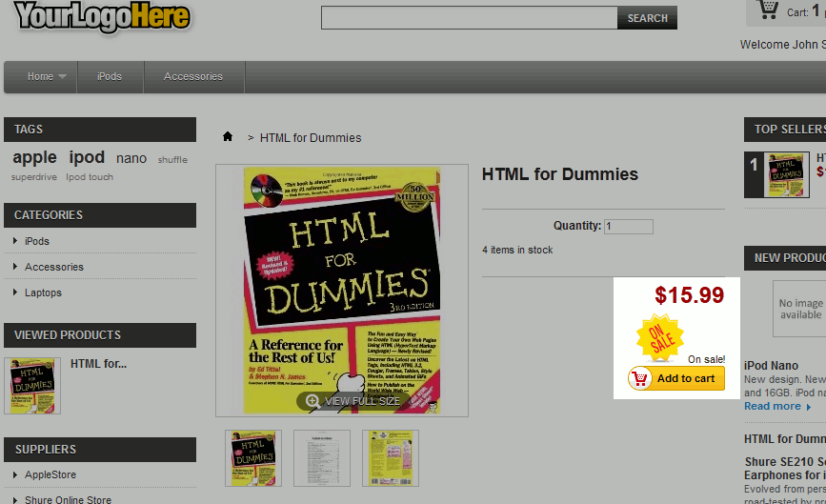The height and width of the screenshot is (504, 826).
Task: Select the superdrive tag
Action: tap(34, 177)
